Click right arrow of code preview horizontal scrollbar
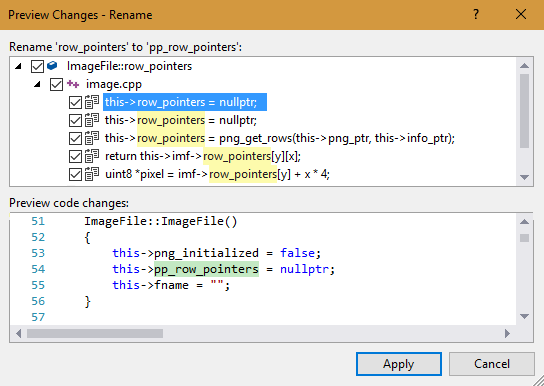 (507, 333)
